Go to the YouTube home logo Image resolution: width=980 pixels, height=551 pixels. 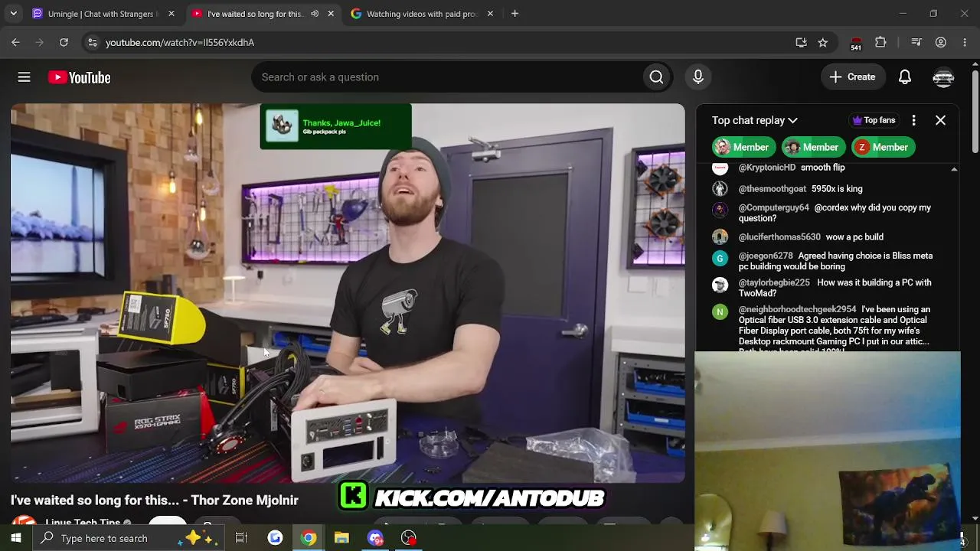pos(80,77)
